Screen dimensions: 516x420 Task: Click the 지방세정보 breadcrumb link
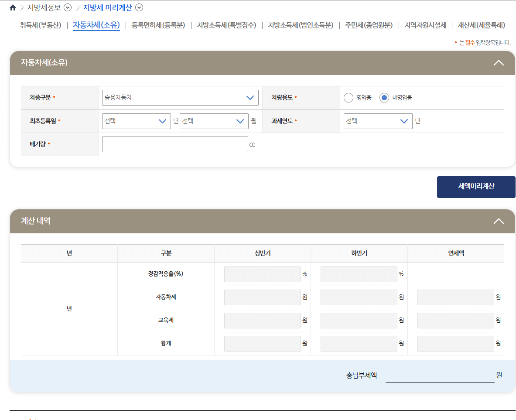pos(44,7)
